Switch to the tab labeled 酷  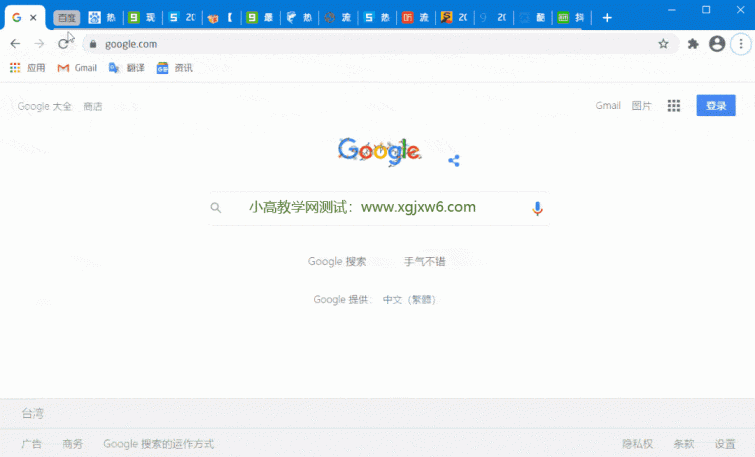(533, 18)
